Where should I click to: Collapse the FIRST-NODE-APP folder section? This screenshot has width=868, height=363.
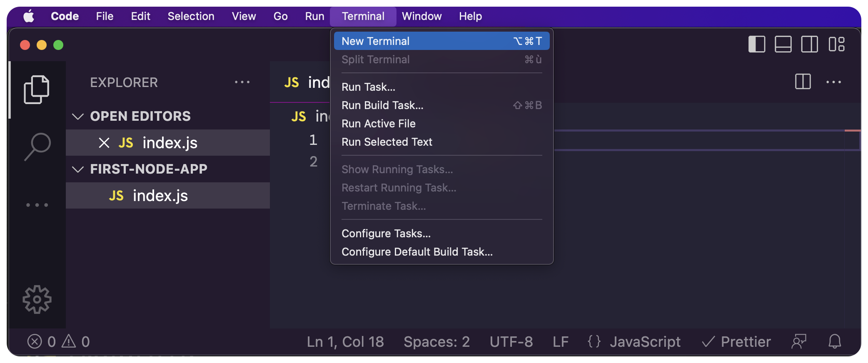coord(78,169)
